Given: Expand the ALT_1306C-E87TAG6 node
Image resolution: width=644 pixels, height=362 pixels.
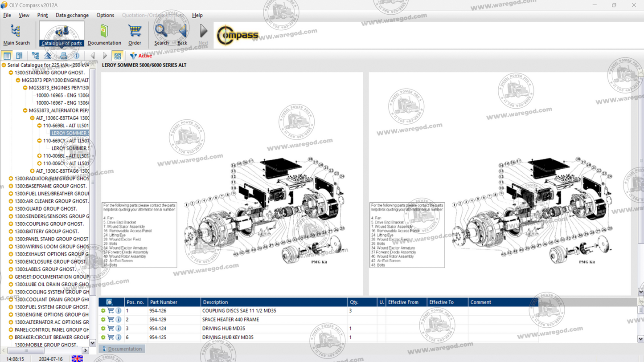Looking at the screenshot, I should click(33, 171).
